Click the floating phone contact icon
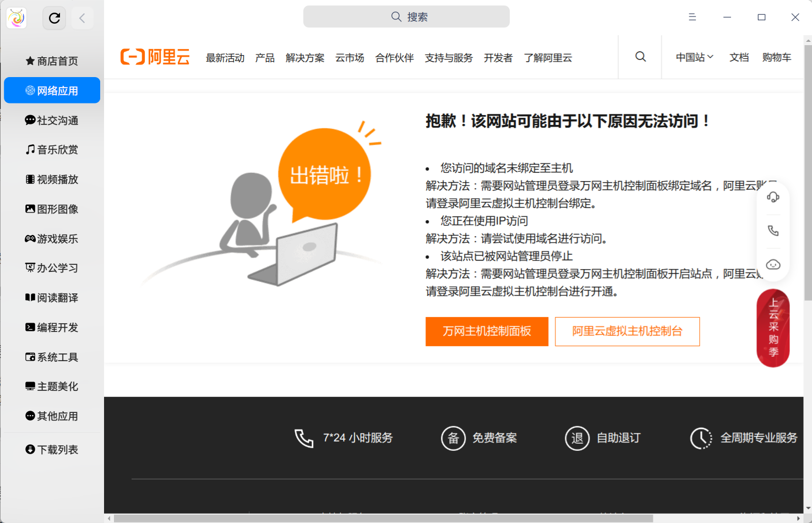 pyautogui.click(x=773, y=231)
